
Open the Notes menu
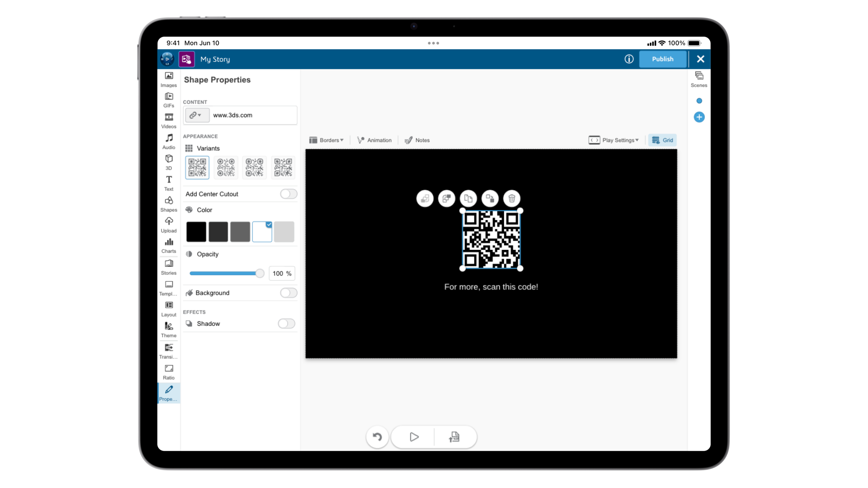point(417,140)
